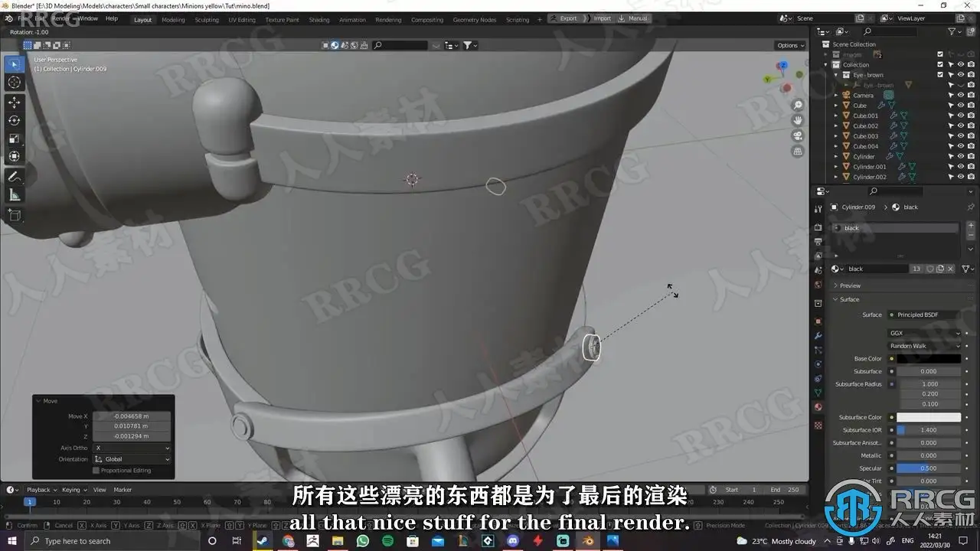The height and width of the screenshot is (551, 980).
Task: Click the viewport pan hand icon
Action: (798, 120)
